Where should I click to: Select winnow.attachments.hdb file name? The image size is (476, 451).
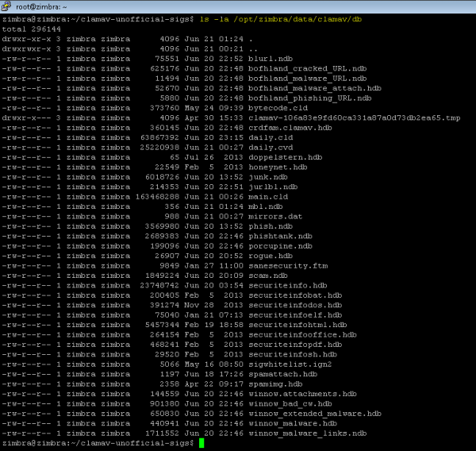[x=303, y=394]
